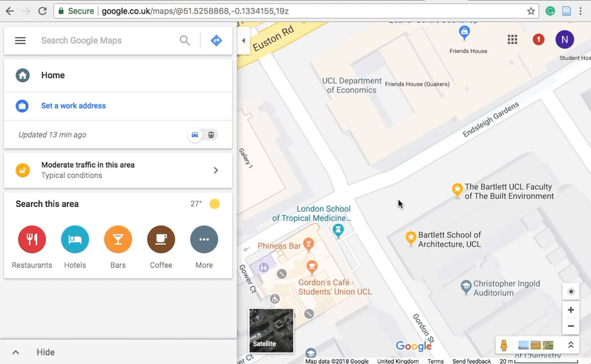This screenshot has height=364, width=591.
Task: Search nearby Bars
Action: (x=118, y=239)
